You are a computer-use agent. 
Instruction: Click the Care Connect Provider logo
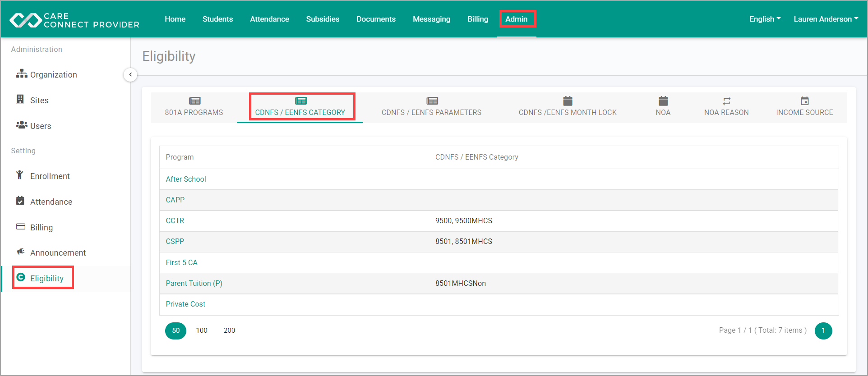point(74,20)
